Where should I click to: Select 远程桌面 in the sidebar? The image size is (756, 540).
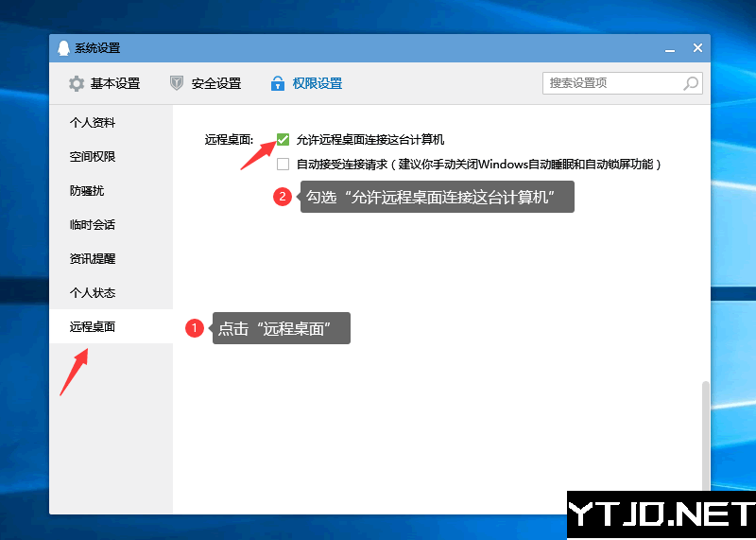pyautogui.click(x=111, y=326)
